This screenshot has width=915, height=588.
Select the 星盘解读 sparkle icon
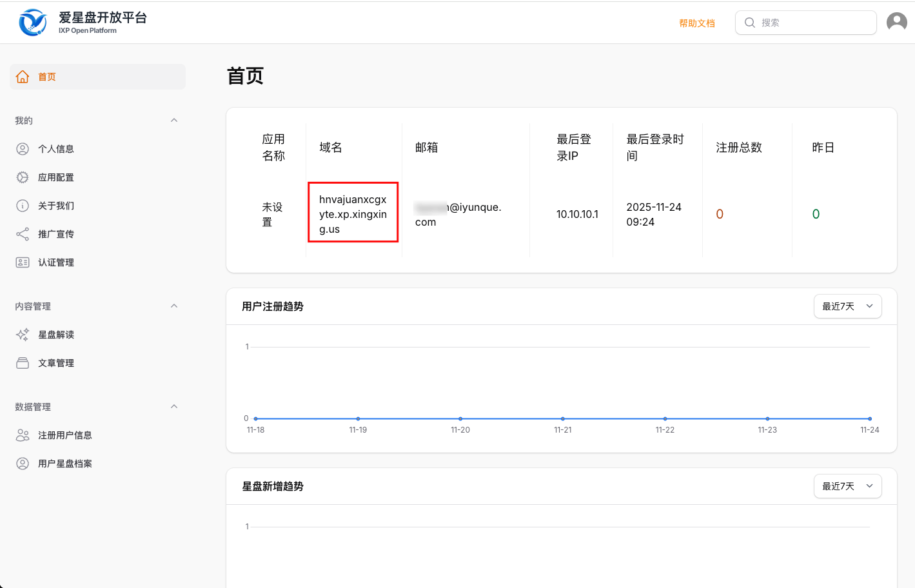(22, 334)
